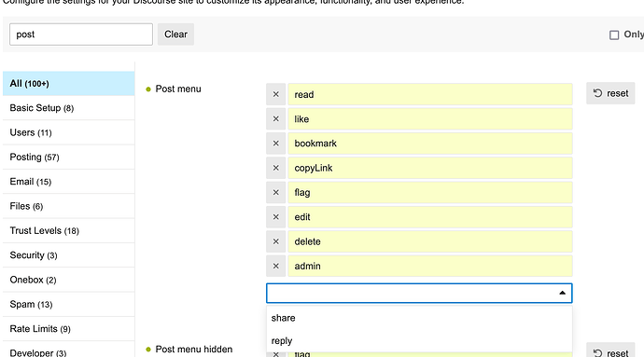This screenshot has width=644, height=357.
Task: Click the 'edit' value field
Action: pyautogui.click(x=430, y=217)
